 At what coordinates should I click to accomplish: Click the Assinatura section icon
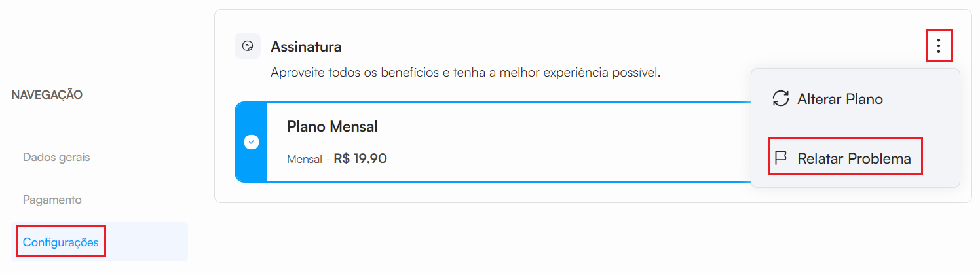[x=248, y=46]
